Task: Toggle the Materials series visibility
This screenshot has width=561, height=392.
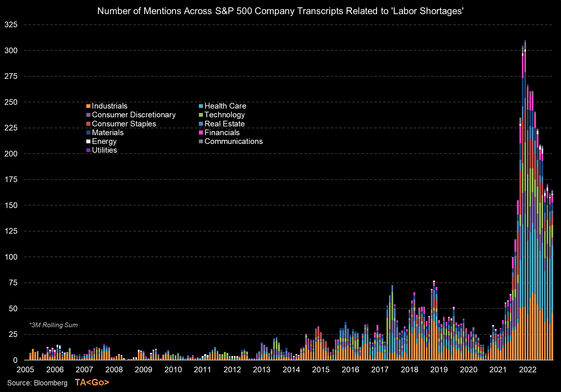Action: click(88, 132)
